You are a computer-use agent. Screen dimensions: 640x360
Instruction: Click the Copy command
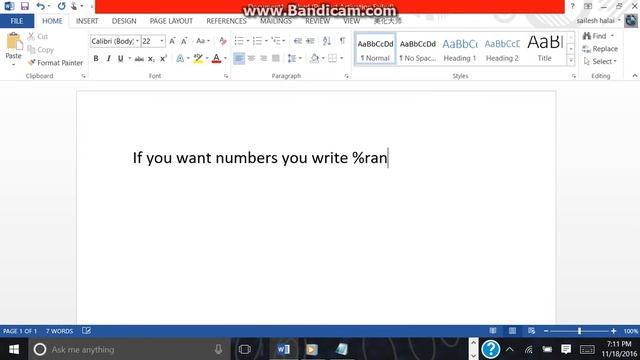(x=40, y=49)
